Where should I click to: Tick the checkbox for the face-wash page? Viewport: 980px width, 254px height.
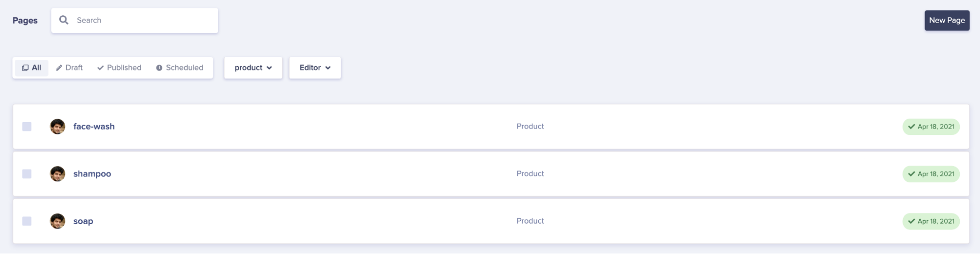pyautogui.click(x=27, y=127)
